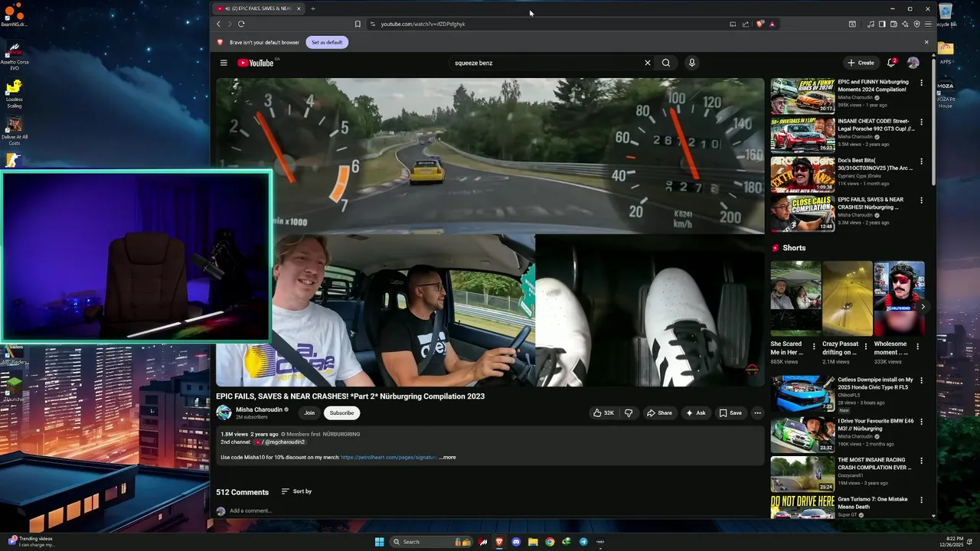Image resolution: width=980 pixels, height=551 pixels.
Task: Click the share icon in address bar
Action: (746, 24)
